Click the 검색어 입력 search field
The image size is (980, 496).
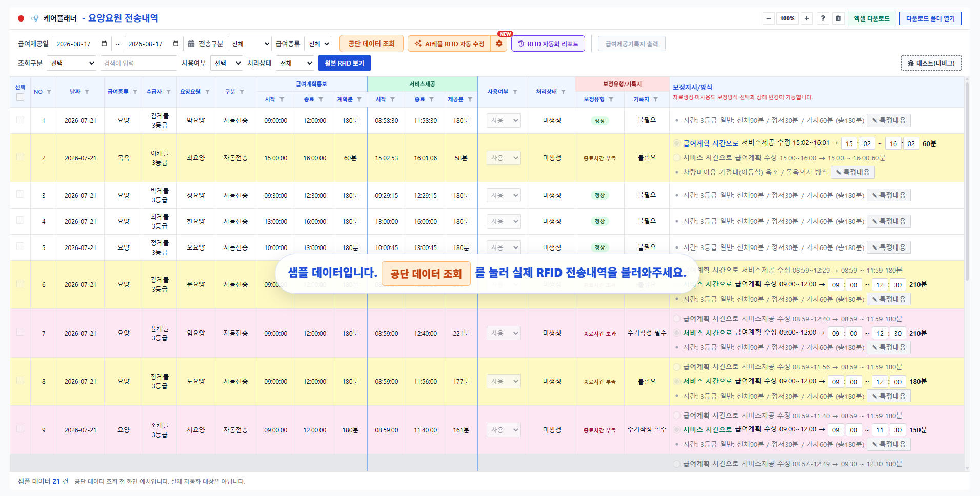[x=138, y=63]
